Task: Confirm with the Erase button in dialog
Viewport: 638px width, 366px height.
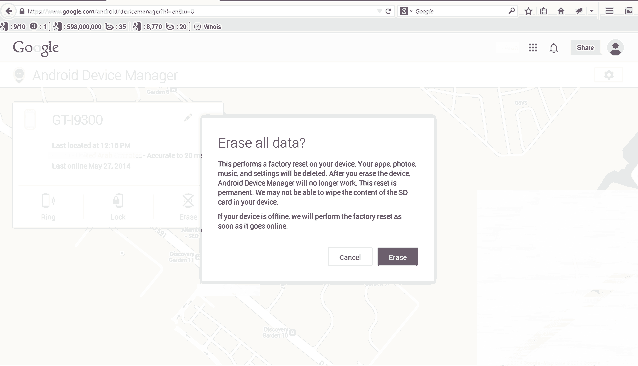Action: pyautogui.click(x=398, y=257)
